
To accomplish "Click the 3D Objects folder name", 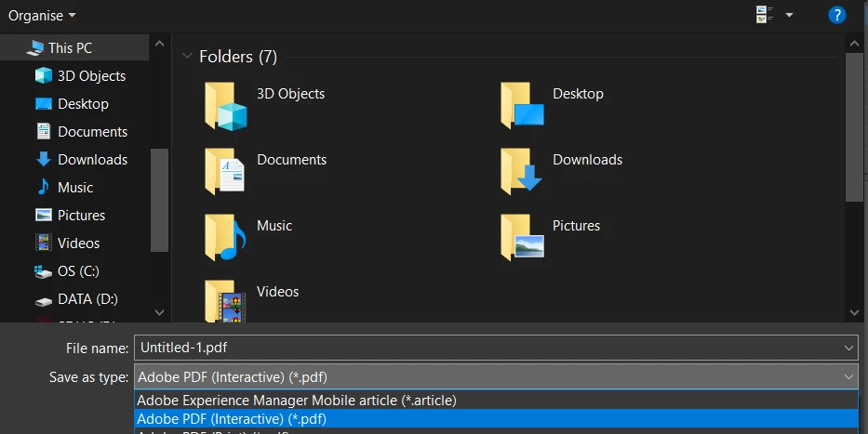I will click(290, 94).
